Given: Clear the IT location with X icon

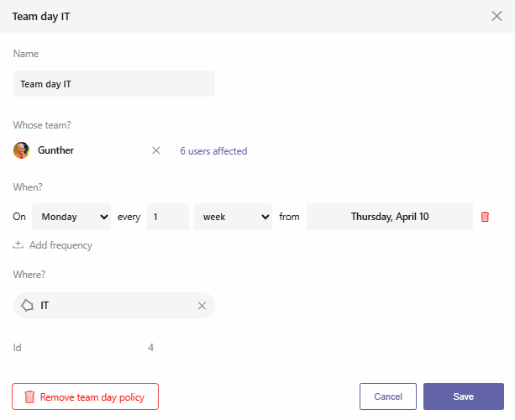Looking at the screenshot, I should coord(202,306).
